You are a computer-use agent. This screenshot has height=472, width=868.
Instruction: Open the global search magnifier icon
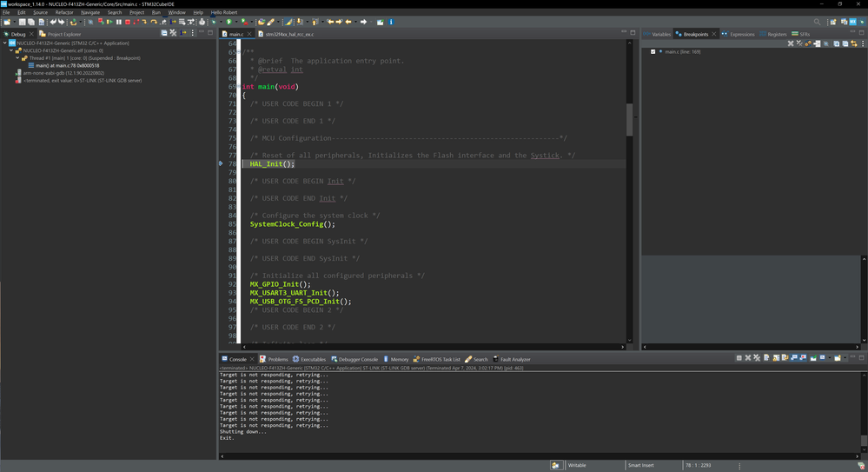tap(817, 22)
